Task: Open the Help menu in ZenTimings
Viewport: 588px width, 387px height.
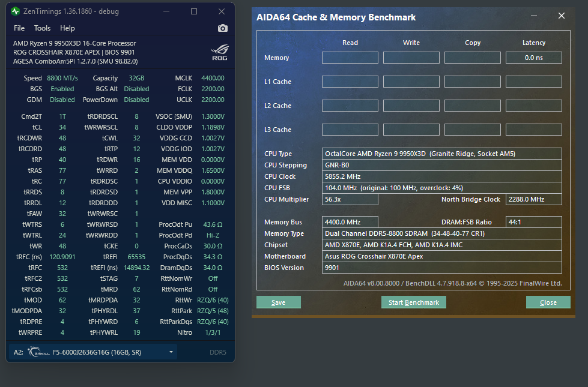Action: coord(67,28)
